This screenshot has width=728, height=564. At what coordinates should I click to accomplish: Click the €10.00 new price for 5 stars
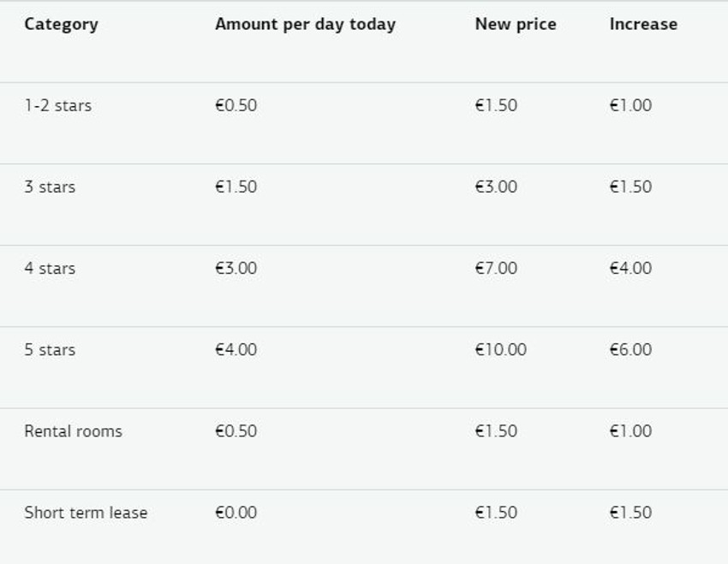point(500,349)
